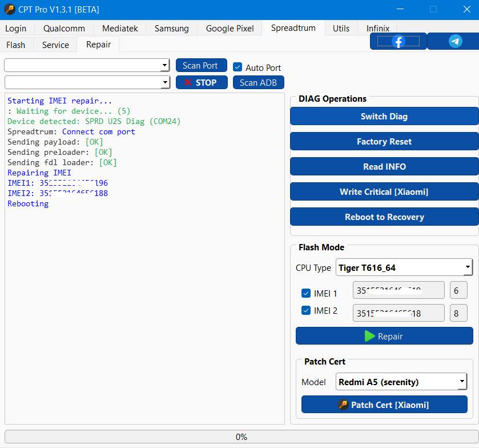
Task: Click the 'Starting IMEI repair...' log line
Action: click(x=59, y=101)
